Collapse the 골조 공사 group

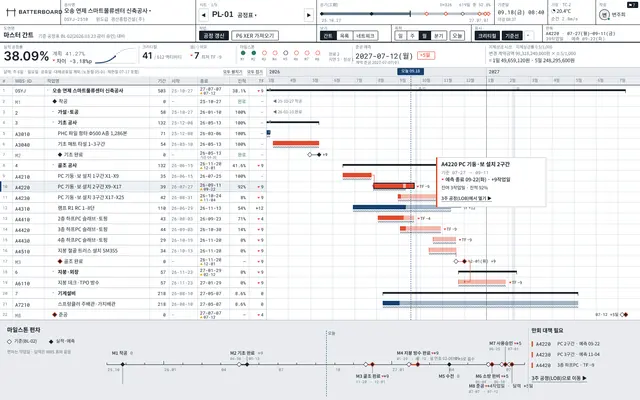(x=53, y=165)
